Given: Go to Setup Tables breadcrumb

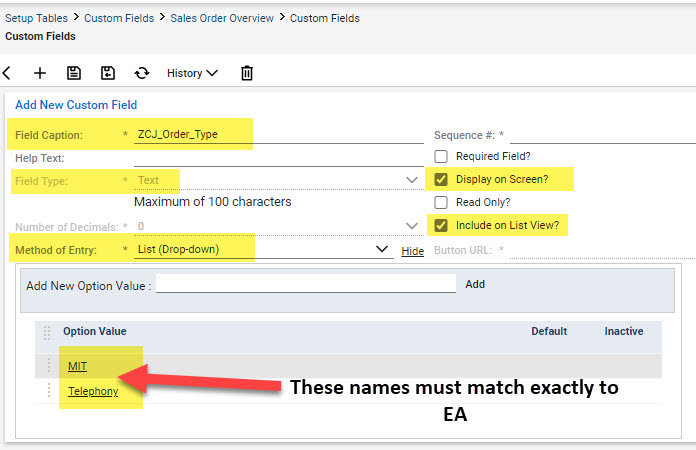Looking at the screenshot, I should pos(36,18).
